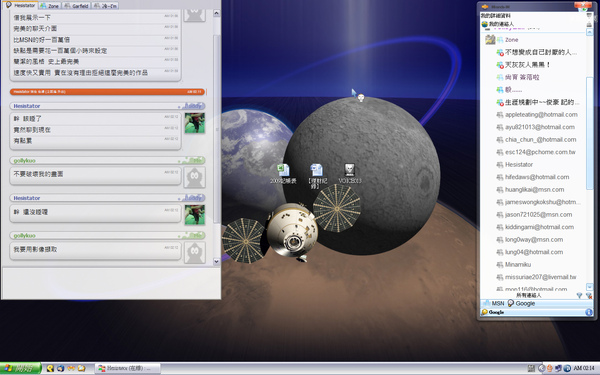
Task: Click the 我的詳細資料 header in contact window
Action: [x=496, y=16]
